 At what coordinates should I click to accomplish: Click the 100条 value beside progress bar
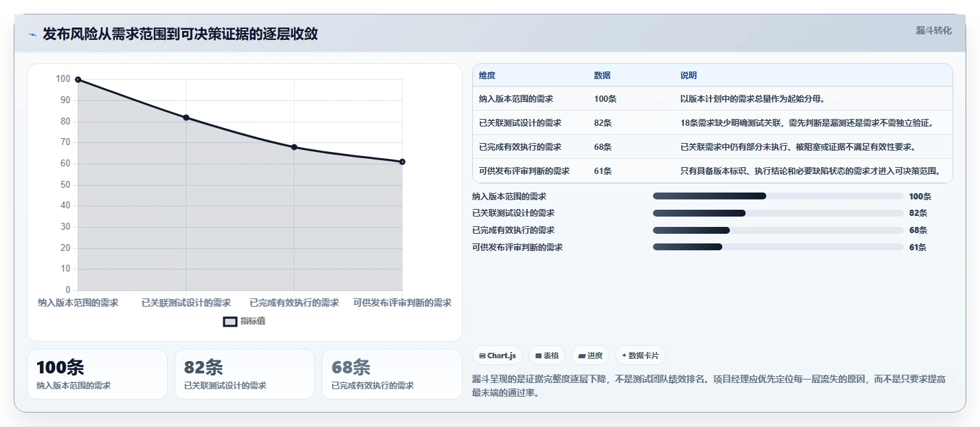tap(920, 197)
